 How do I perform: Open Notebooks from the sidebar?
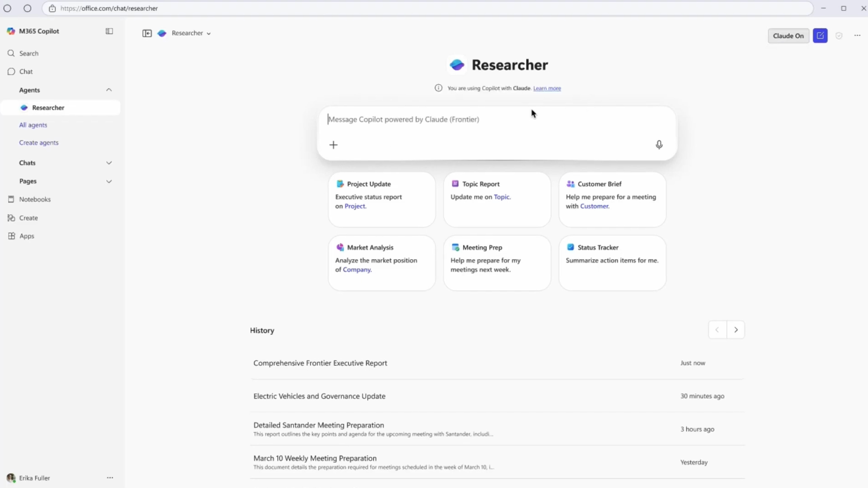[35, 199]
